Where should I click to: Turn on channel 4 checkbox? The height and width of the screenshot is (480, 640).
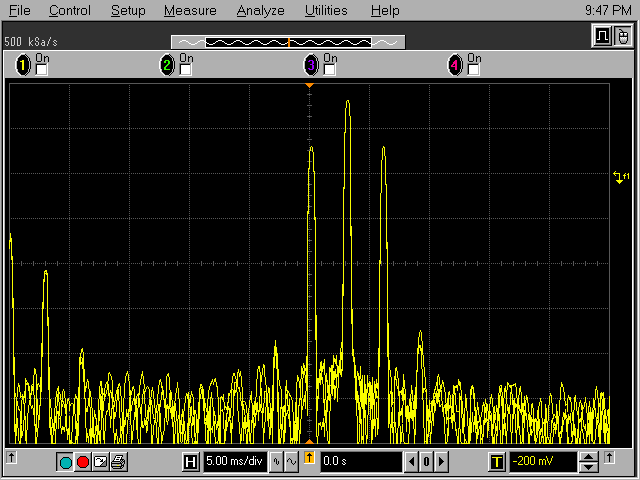point(474,70)
